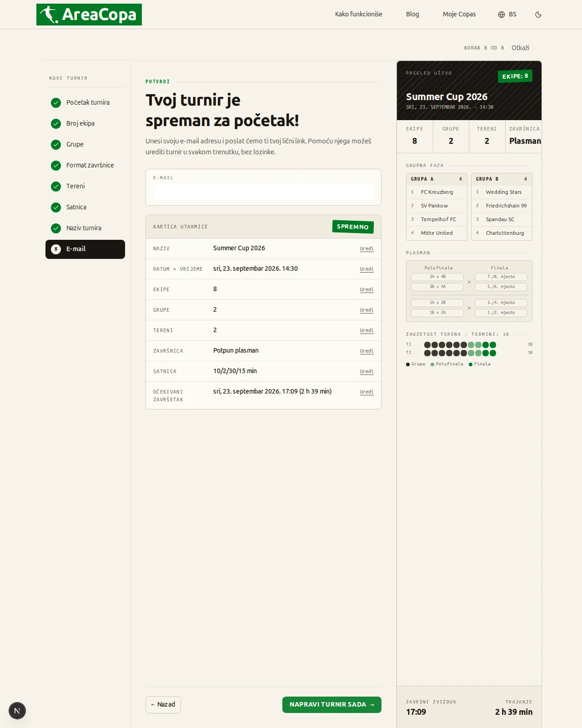Viewport: 582px width, 728px height.
Task: Edit the Naziv row via Uredi
Action: pyautogui.click(x=366, y=248)
